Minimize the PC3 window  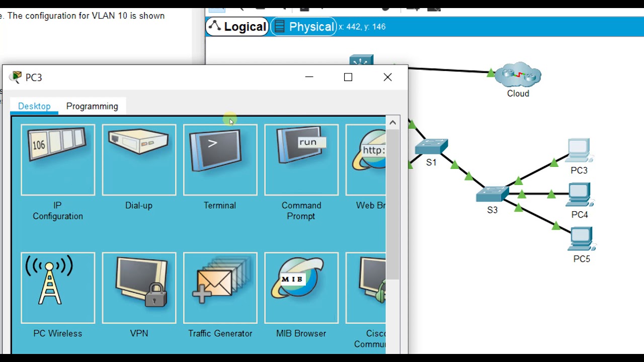coord(309,77)
